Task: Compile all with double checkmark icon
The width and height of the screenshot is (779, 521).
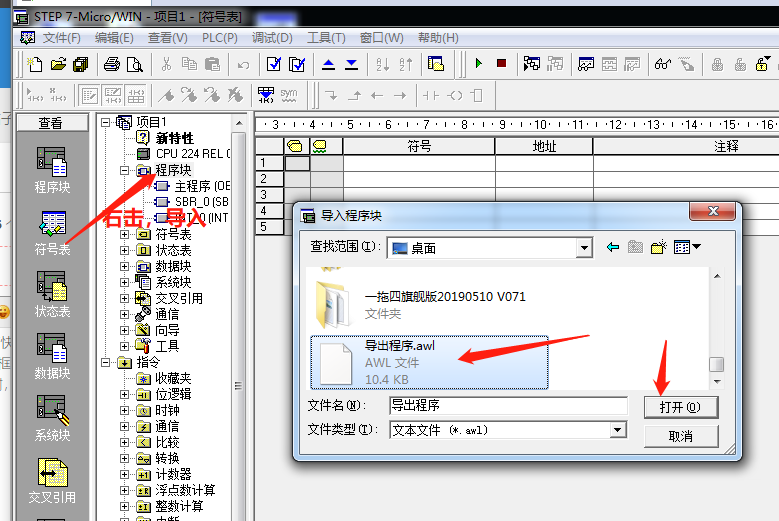Action: point(297,64)
